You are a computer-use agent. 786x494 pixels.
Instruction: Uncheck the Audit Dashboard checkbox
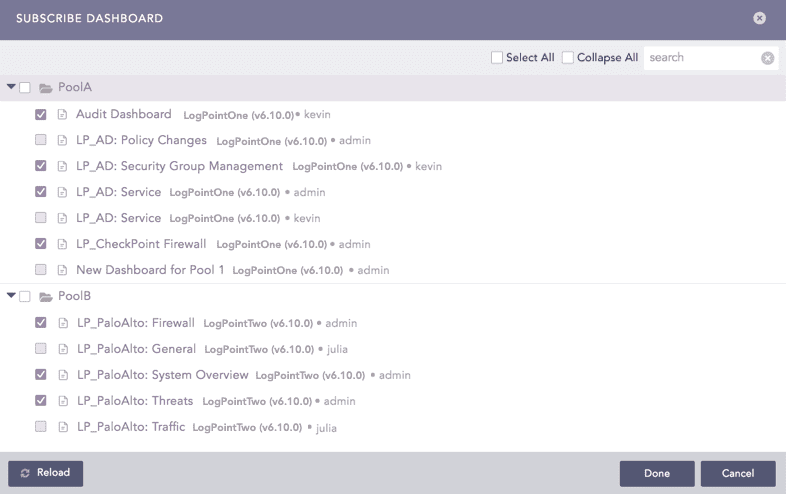click(x=41, y=114)
